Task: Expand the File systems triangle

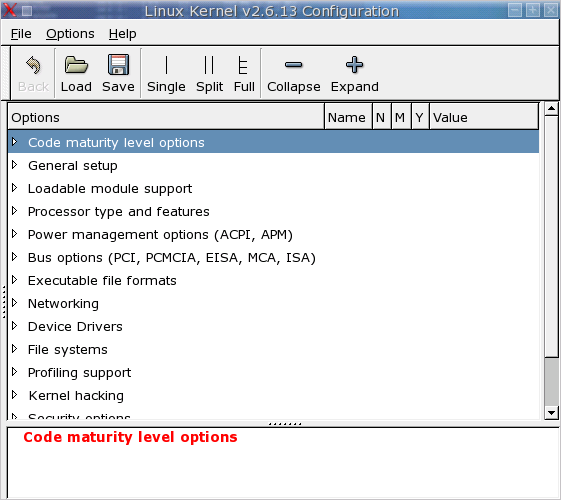Action: pyautogui.click(x=15, y=349)
